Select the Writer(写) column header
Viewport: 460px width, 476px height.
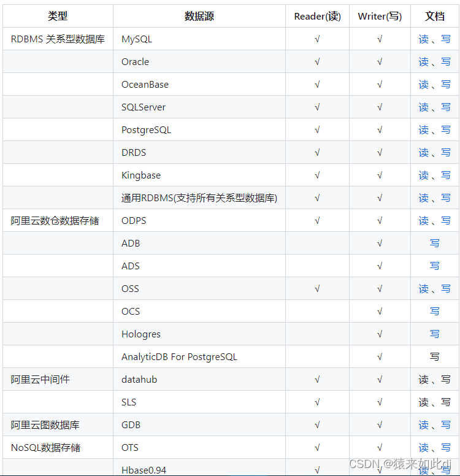tap(380, 16)
